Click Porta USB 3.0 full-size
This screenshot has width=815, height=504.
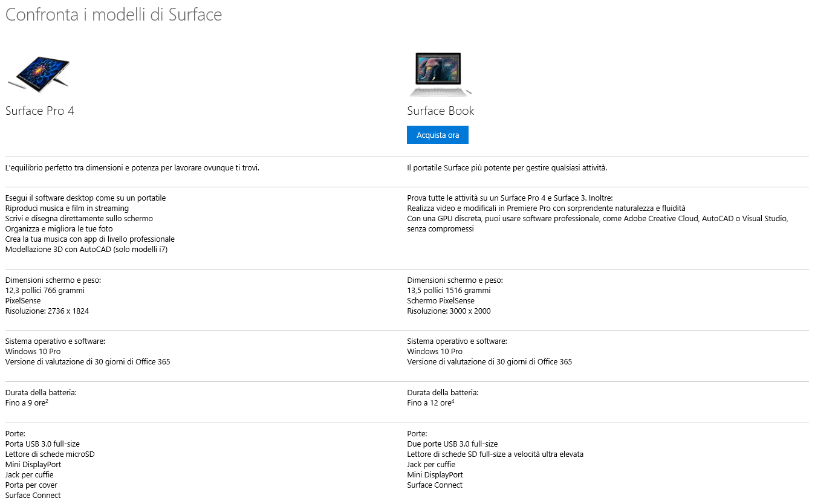tap(42, 444)
